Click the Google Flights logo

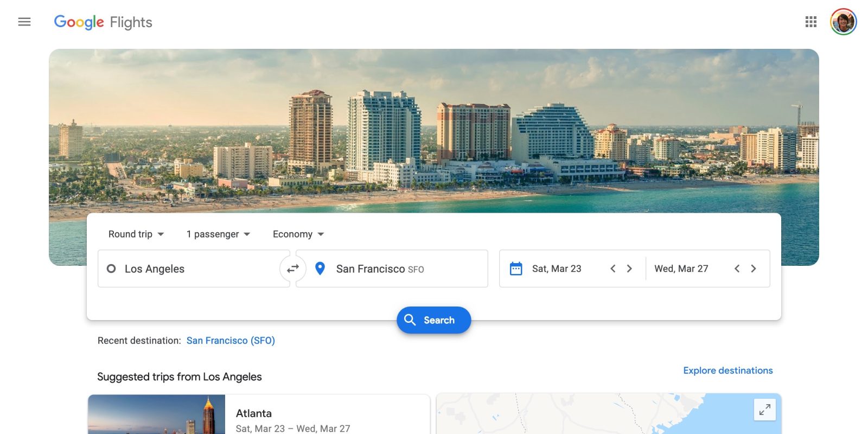click(103, 22)
